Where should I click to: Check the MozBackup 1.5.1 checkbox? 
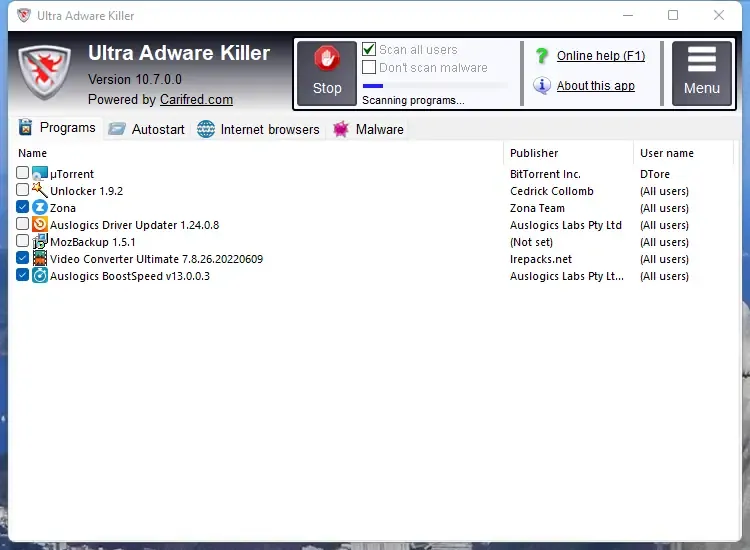[x=22, y=241]
